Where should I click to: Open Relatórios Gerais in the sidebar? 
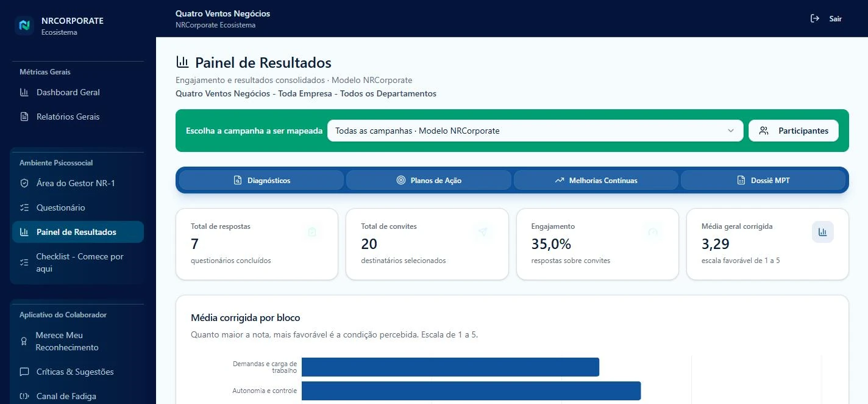point(78,117)
